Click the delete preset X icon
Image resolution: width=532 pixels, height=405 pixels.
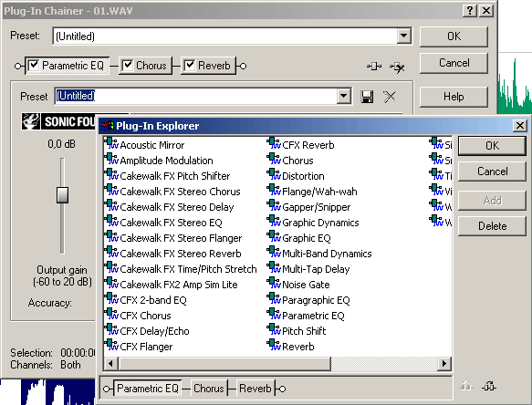pos(390,97)
